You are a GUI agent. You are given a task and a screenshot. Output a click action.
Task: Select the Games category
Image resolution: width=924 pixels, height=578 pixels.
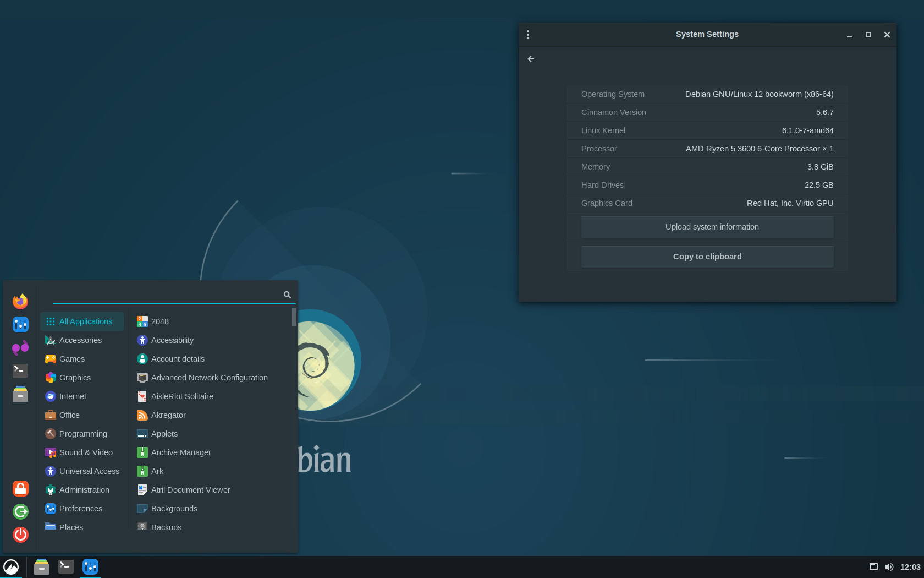(x=71, y=358)
